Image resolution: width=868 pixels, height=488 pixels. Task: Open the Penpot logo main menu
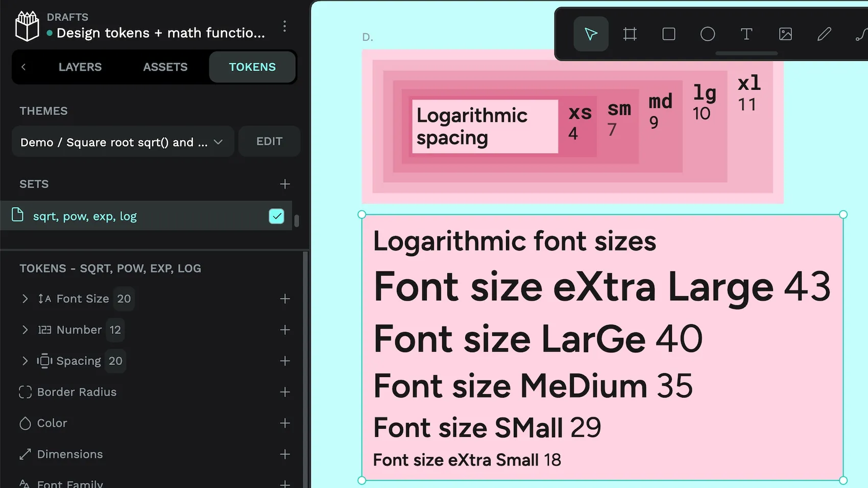click(27, 26)
